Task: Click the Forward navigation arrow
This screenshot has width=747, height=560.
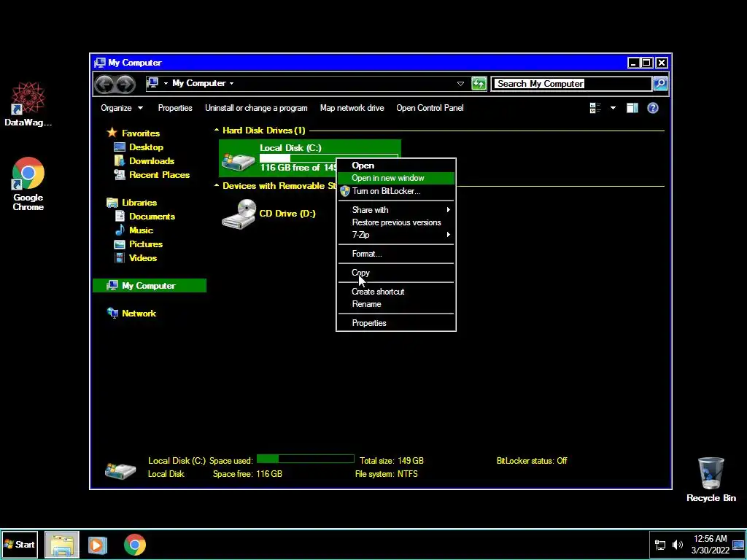Action: (125, 85)
